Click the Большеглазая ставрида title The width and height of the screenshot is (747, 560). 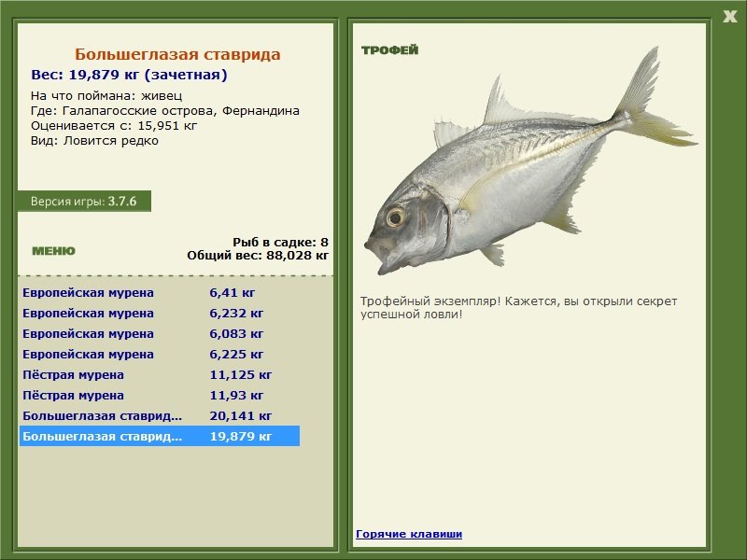(x=180, y=53)
